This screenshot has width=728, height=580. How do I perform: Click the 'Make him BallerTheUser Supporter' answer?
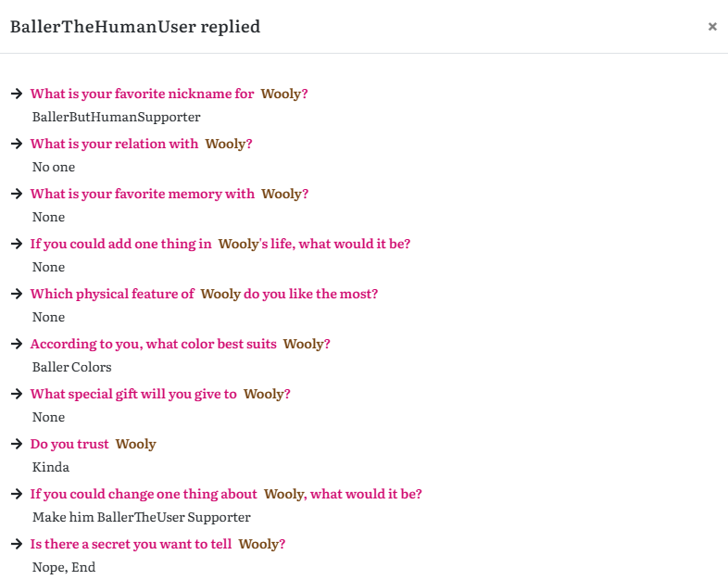(141, 517)
